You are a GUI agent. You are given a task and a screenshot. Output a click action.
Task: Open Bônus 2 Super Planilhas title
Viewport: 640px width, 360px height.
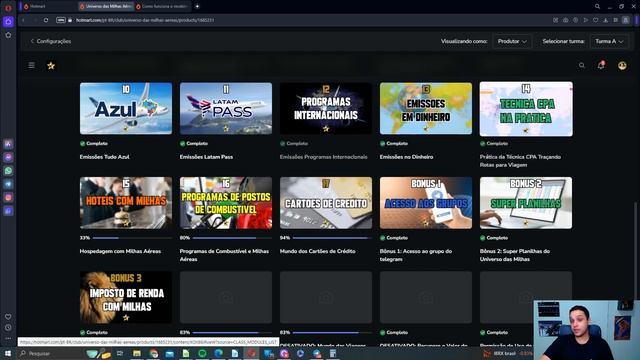515,255
